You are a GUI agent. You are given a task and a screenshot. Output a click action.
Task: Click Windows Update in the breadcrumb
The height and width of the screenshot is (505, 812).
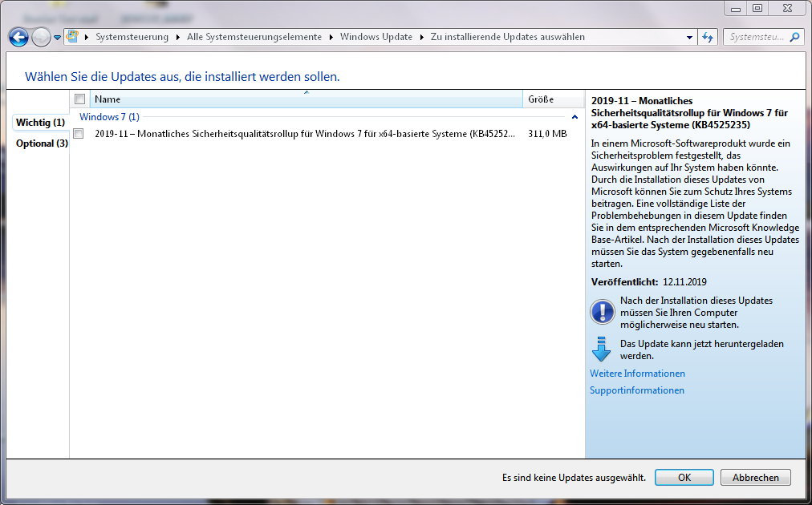[376, 37]
